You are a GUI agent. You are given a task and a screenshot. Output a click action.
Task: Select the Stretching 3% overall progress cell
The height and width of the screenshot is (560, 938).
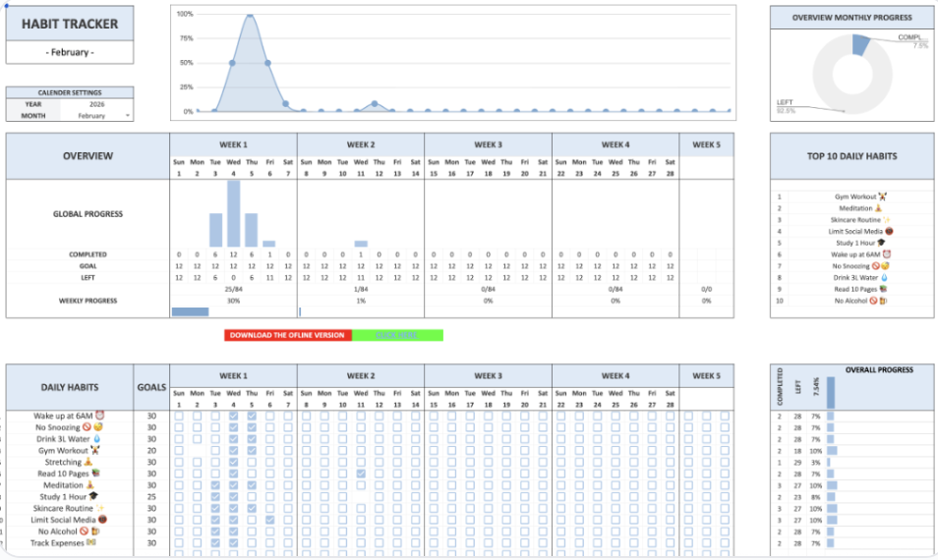[x=815, y=462]
